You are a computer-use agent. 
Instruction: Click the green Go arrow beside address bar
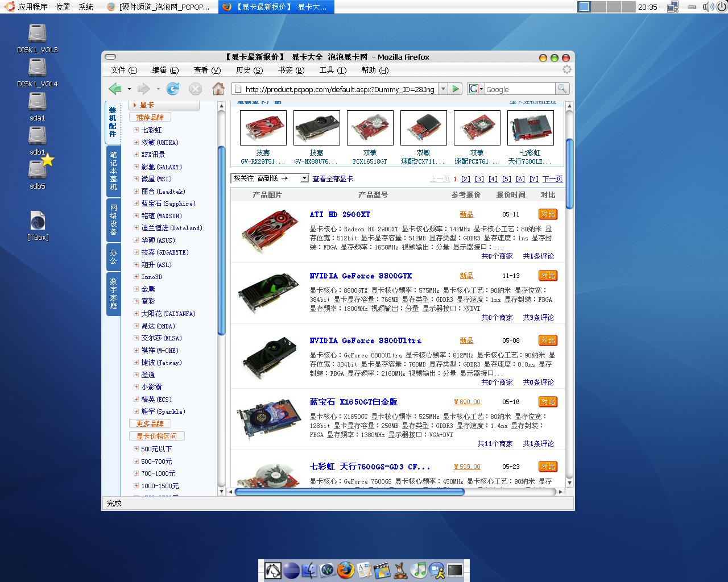click(x=456, y=89)
